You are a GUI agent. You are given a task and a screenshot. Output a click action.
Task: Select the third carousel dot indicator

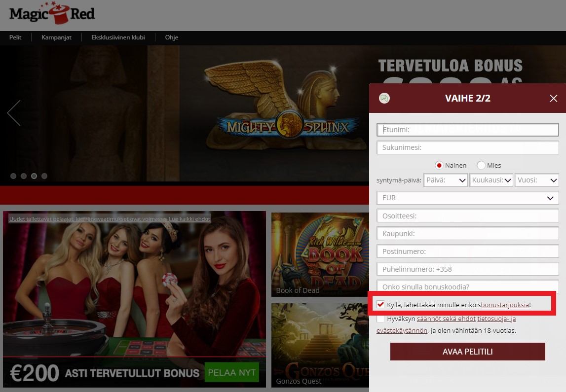34,176
